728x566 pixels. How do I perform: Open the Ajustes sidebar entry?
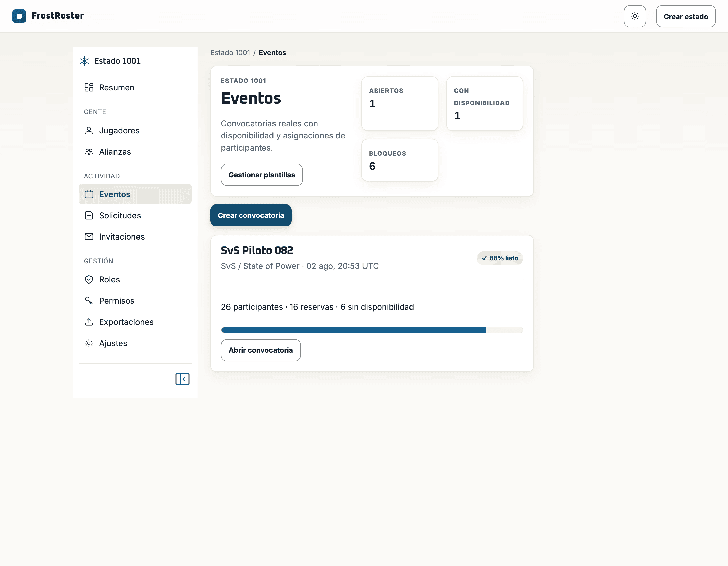tap(135, 343)
